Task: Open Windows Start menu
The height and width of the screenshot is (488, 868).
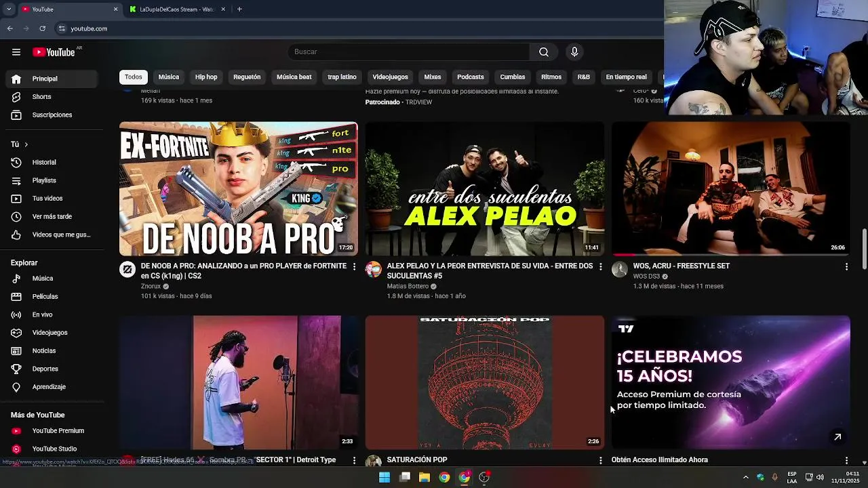Action: click(x=384, y=477)
